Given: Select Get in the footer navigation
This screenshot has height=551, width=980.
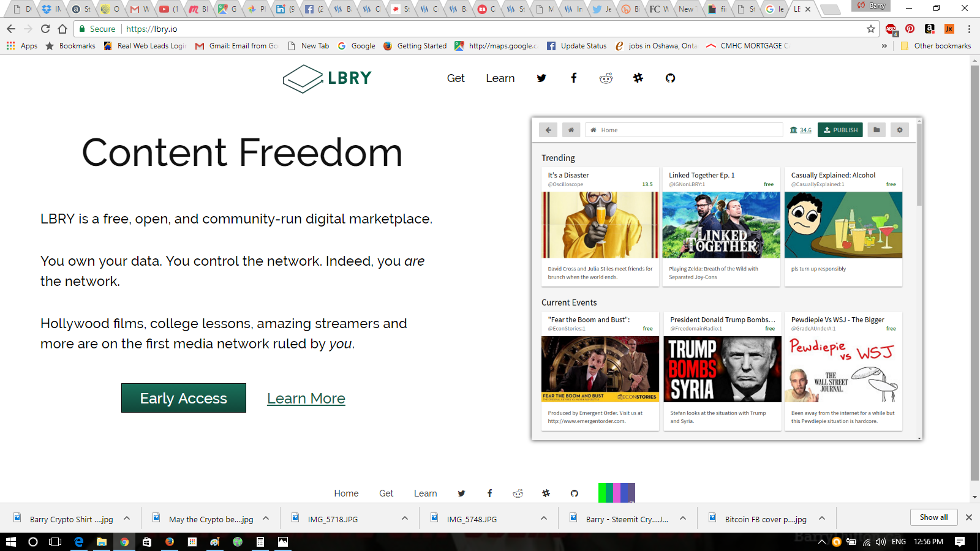Looking at the screenshot, I should (x=386, y=493).
